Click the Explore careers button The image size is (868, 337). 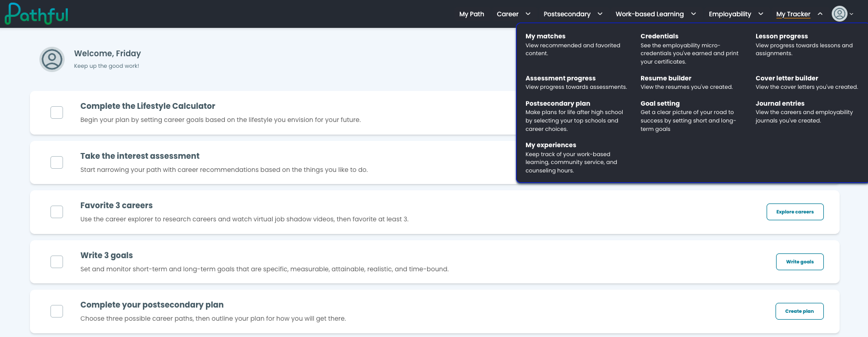[795, 212]
